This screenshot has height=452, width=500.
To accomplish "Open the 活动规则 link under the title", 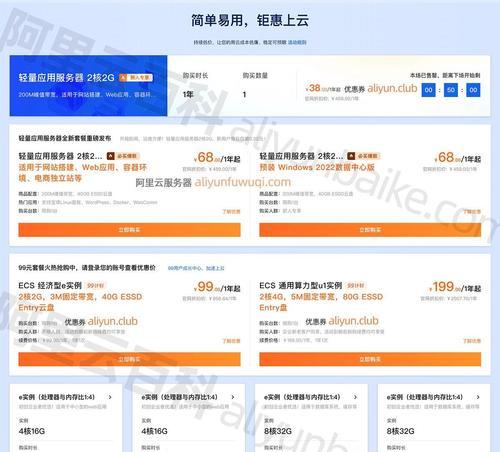I will 297,42.
